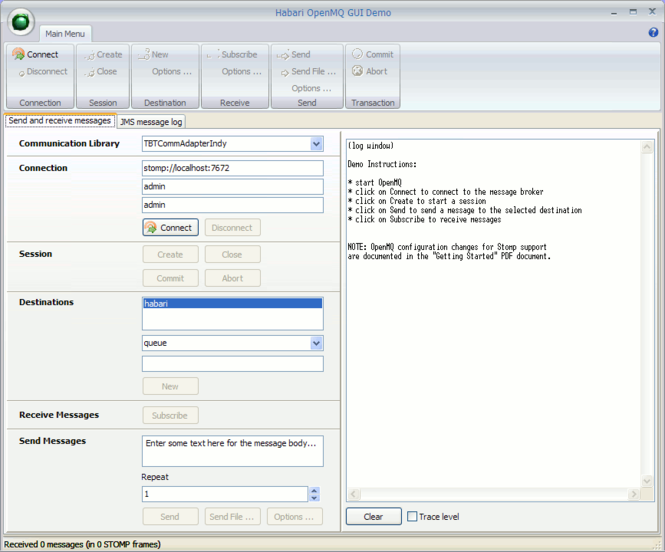
Task: Open the help question mark icon
Action: [653, 33]
